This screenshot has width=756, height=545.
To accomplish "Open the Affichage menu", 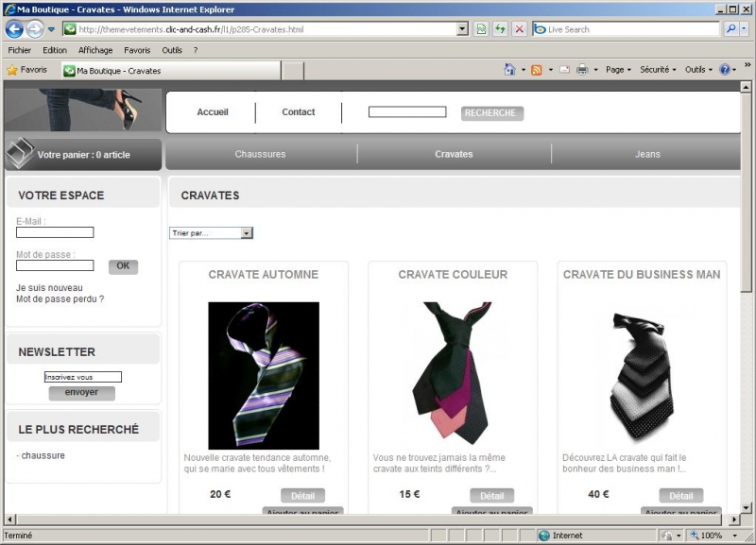I will point(95,50).
